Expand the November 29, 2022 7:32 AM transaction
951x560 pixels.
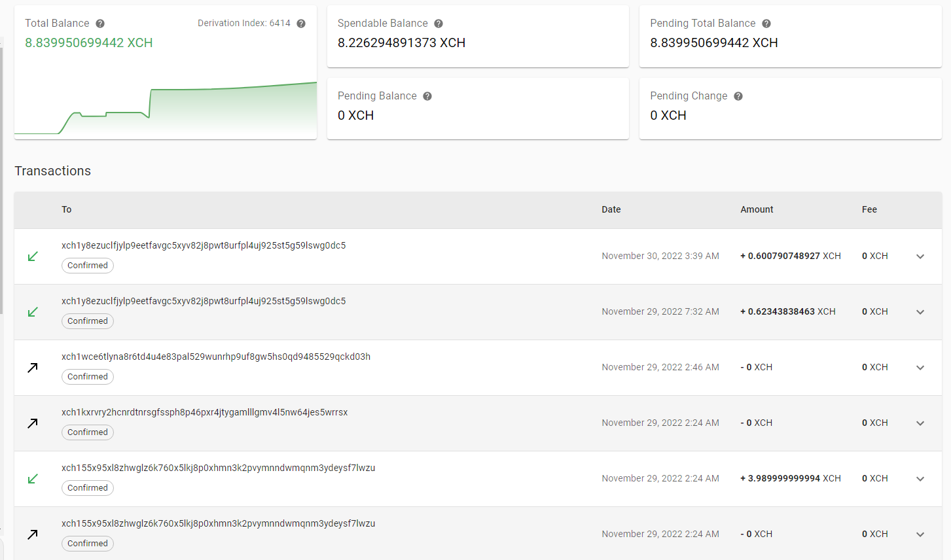920,312
